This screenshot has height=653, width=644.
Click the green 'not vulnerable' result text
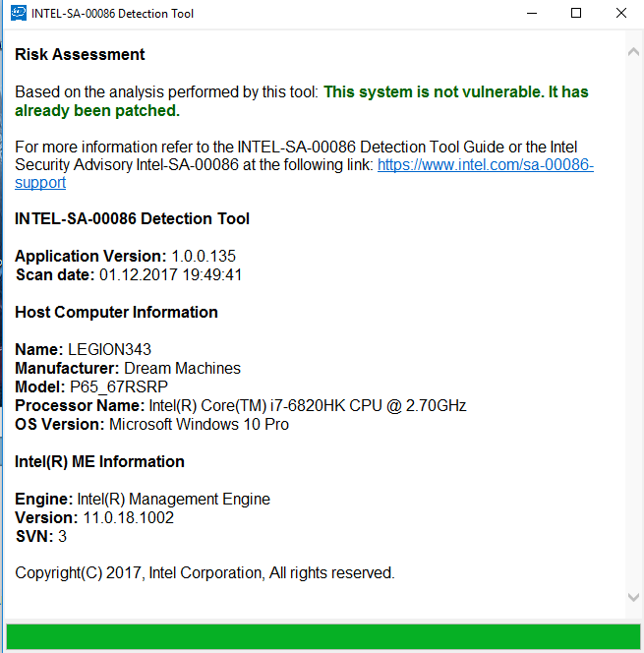tap(302, 101)
